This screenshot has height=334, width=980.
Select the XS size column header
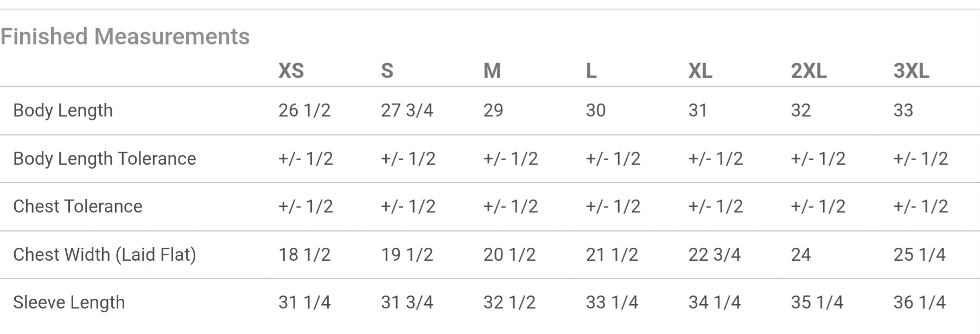(291, 70)
